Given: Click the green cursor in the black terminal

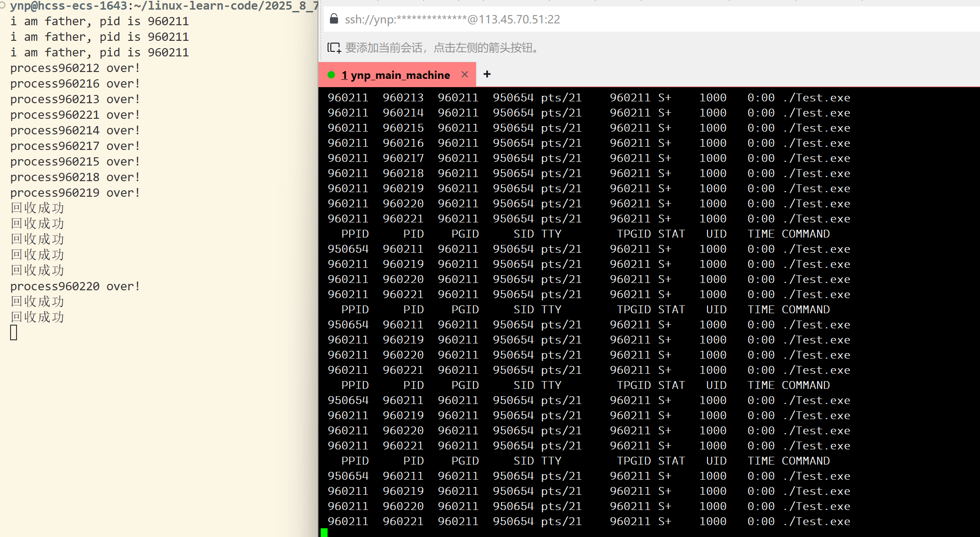Looking at the screenshot, I should (324, 532).
